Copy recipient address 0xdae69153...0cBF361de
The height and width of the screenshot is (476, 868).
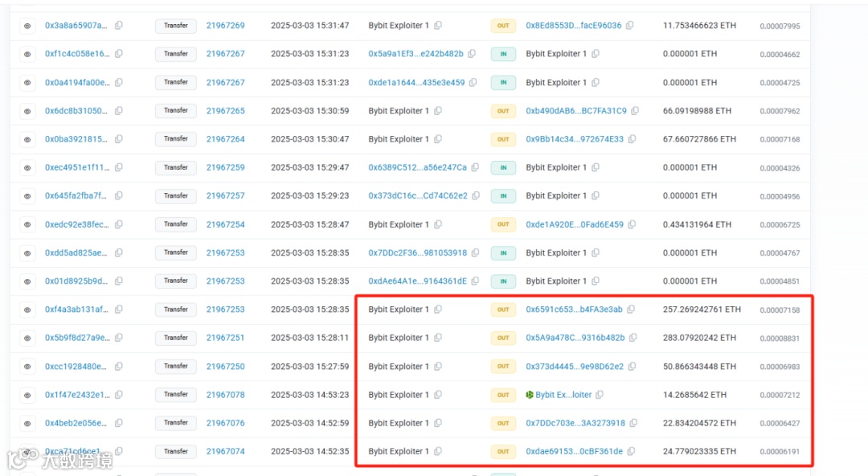631,451
